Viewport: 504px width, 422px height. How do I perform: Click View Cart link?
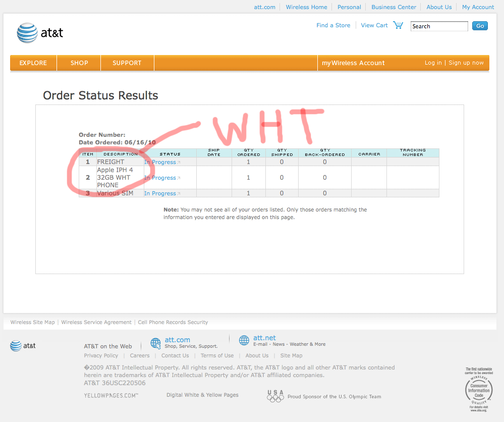(374, 25)
